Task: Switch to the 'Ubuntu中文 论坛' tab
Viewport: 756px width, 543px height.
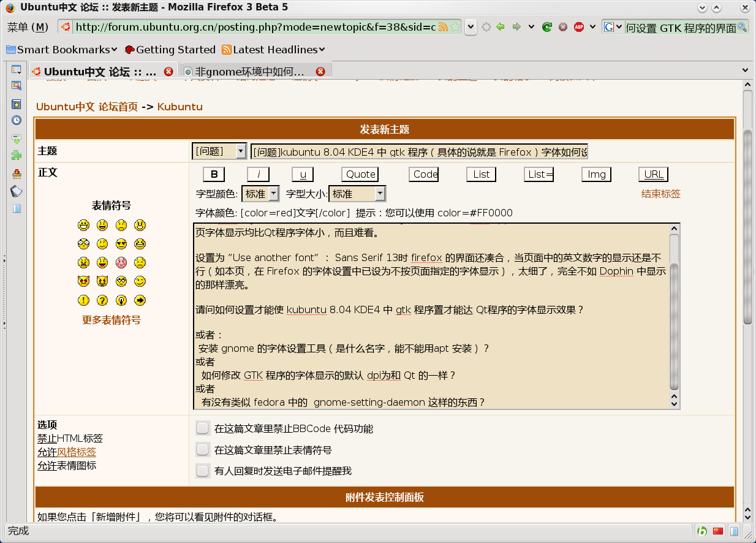Action: pos(104,71)
